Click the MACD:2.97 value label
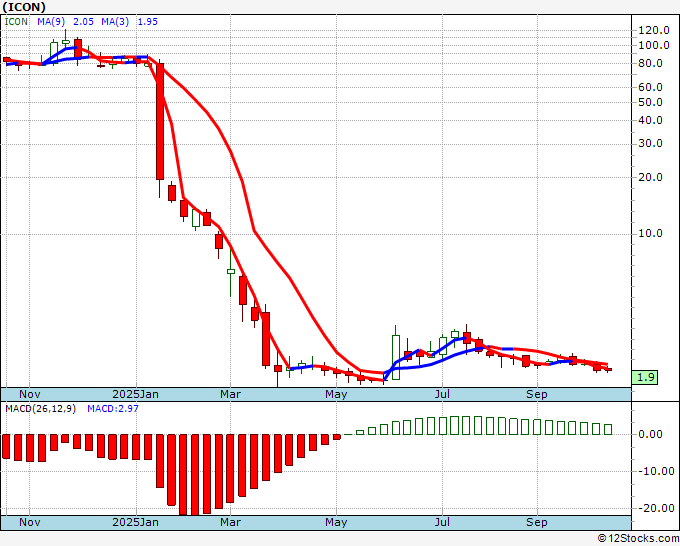Screen dimensions: 680x546 [x=113, y=409]
